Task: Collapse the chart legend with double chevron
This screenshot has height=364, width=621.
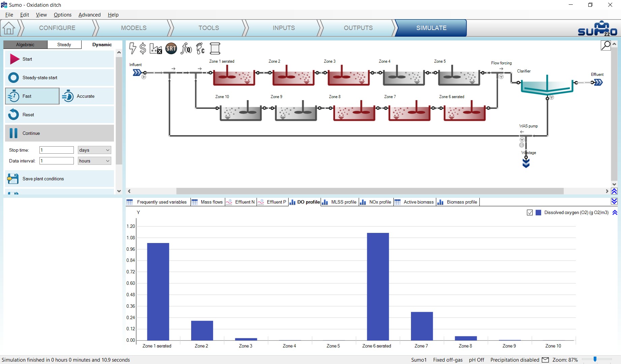Action: click(615, 213)
